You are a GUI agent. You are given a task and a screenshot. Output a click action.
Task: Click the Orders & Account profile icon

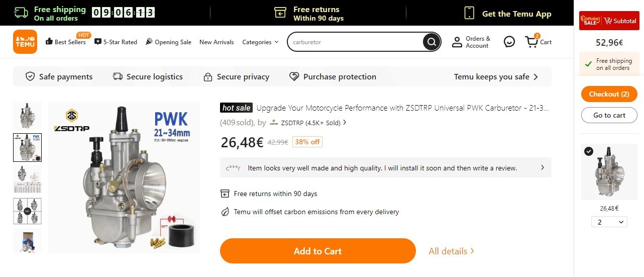(457, 42)
